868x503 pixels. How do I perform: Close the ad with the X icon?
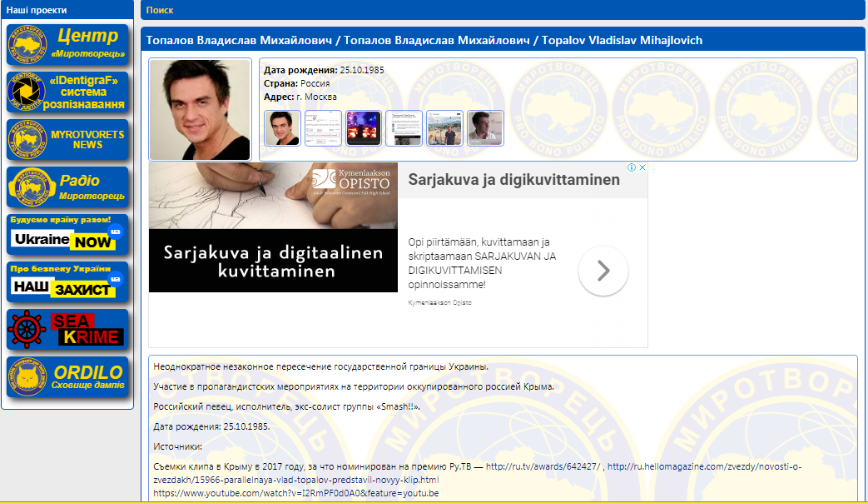click(642, 167)
